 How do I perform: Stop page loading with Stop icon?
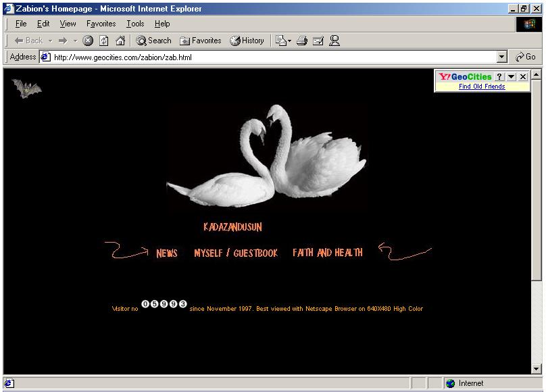point(88,41)
